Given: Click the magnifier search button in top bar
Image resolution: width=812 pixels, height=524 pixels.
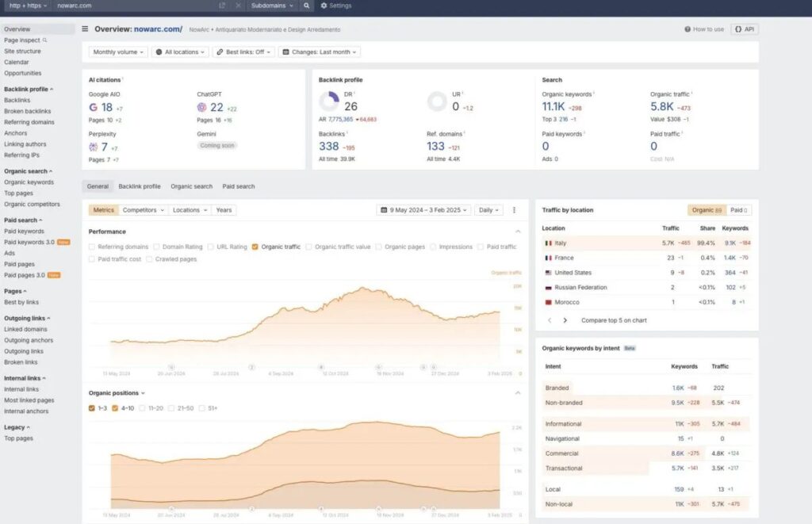Looking at the screenshot, I should click(307, 6).
